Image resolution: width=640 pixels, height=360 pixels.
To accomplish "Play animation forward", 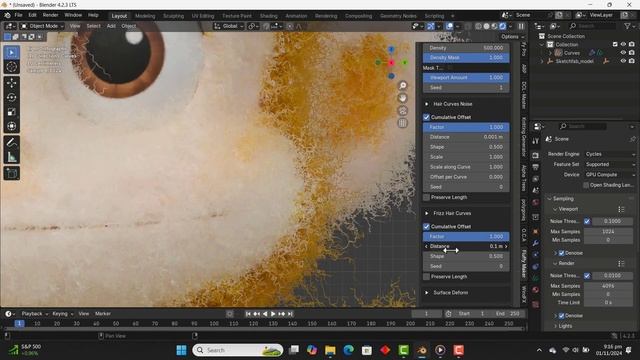I will 273,314.
